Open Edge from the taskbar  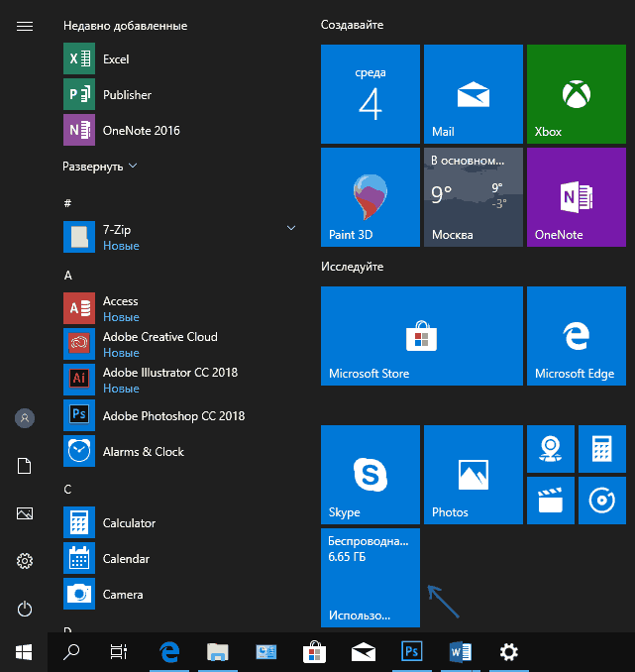coord(169,652)
